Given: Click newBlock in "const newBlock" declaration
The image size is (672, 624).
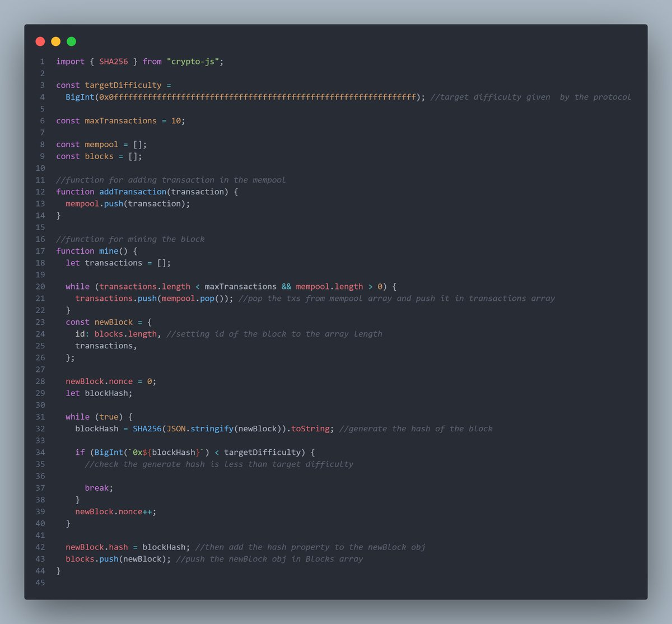Looking at the screenshot, I should coord(114,322).
